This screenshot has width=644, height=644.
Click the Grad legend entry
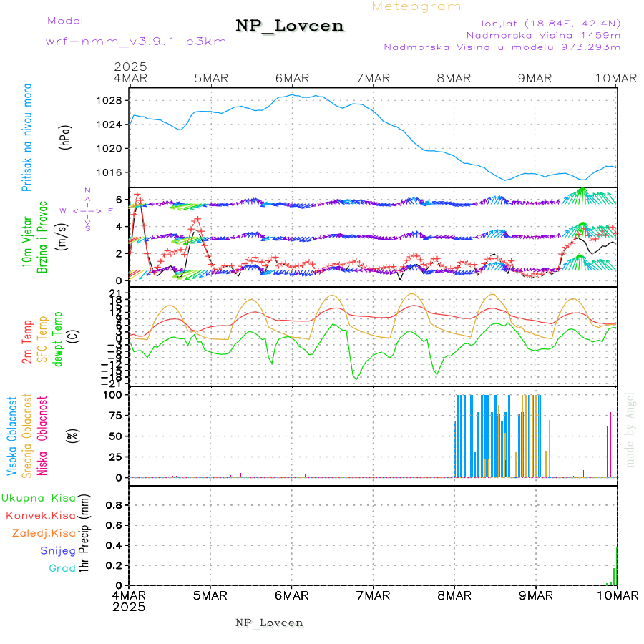pos(62,568)
